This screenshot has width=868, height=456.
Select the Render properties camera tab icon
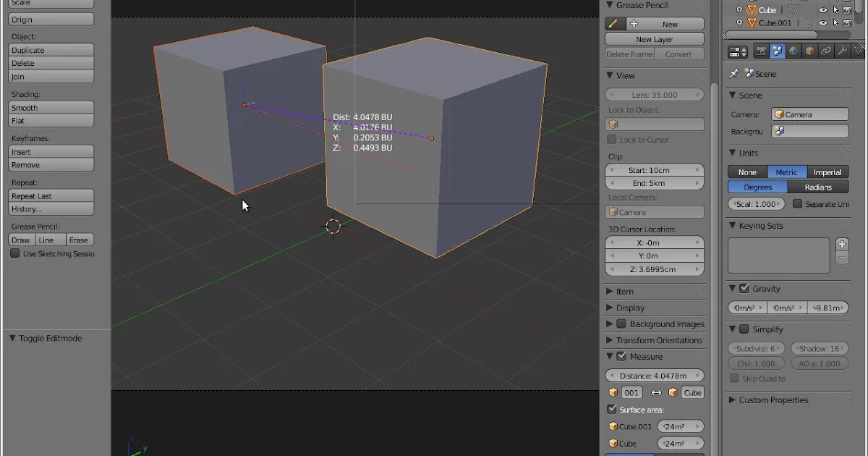pyautogui.click(x=761, y=51)
